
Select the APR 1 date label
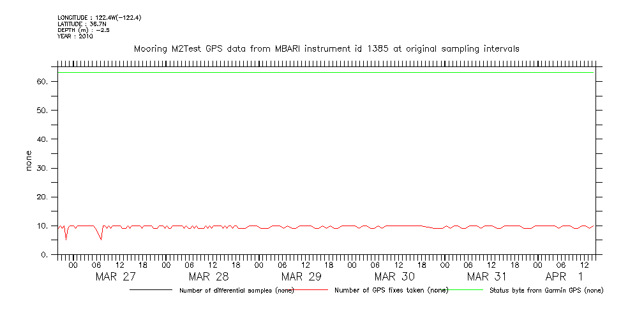click(564, 277)
